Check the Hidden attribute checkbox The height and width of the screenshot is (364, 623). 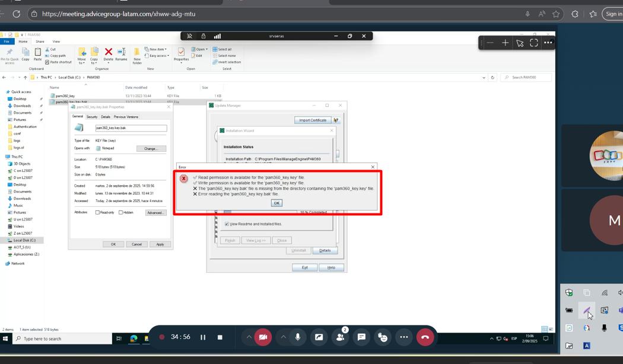[121, 212]
